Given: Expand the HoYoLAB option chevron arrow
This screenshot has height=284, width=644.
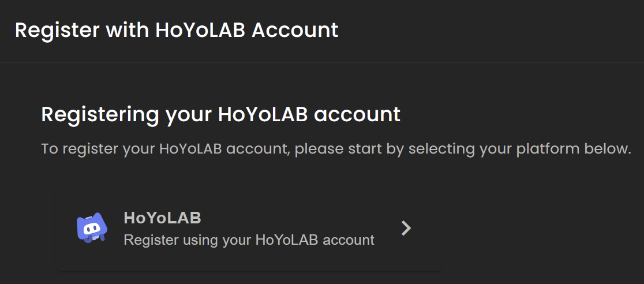Looking at the screenshot, I should click(406, 229).
